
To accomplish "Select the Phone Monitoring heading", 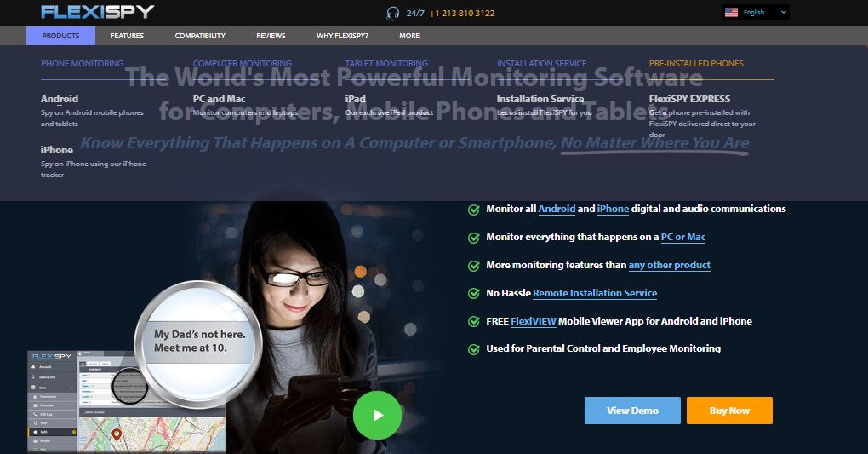I will pos(82,63).
